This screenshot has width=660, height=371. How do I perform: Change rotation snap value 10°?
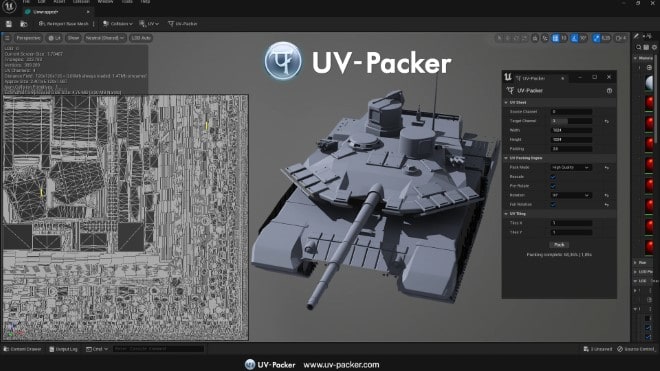[583, 38]
